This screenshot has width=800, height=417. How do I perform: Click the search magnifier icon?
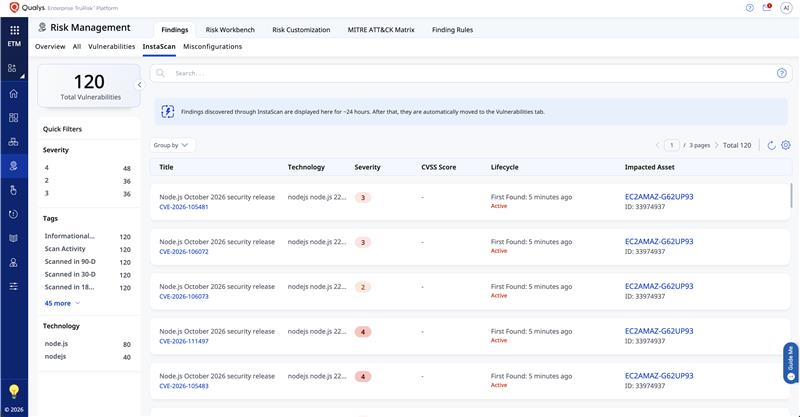[161, 73]
